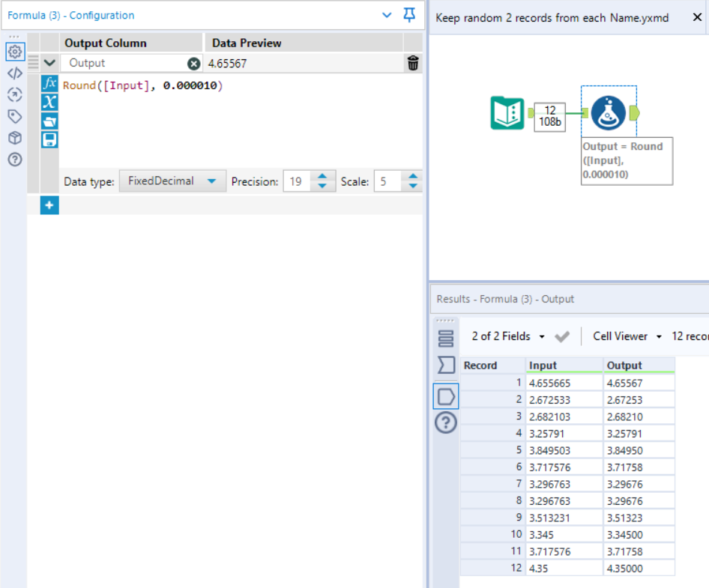Click the save expression disk icon

(x=49, y=139)
